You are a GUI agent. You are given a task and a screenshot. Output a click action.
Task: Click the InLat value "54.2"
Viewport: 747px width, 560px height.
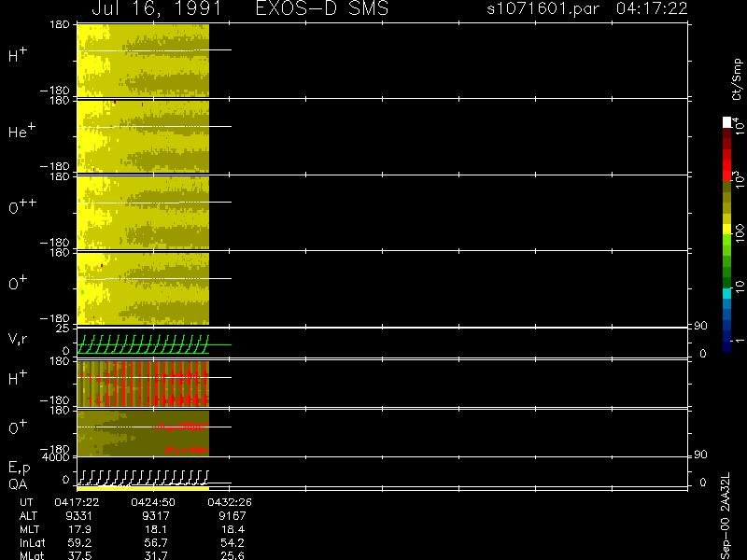[233, 542]
